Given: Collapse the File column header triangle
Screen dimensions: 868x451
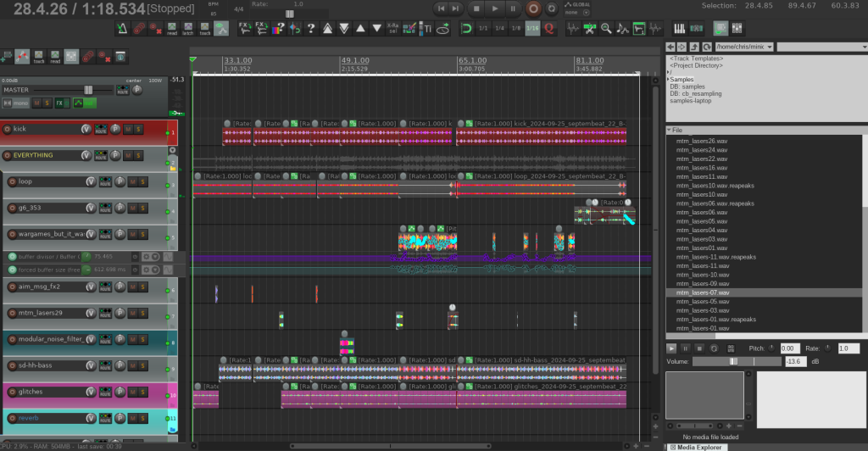Looking at the screenshot, I should 669,130.
